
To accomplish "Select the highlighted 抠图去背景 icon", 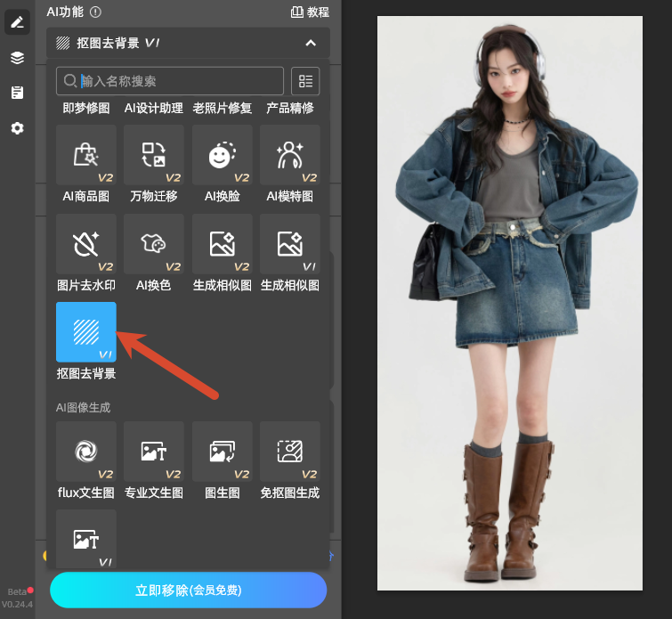I will (x=86, y=332).
